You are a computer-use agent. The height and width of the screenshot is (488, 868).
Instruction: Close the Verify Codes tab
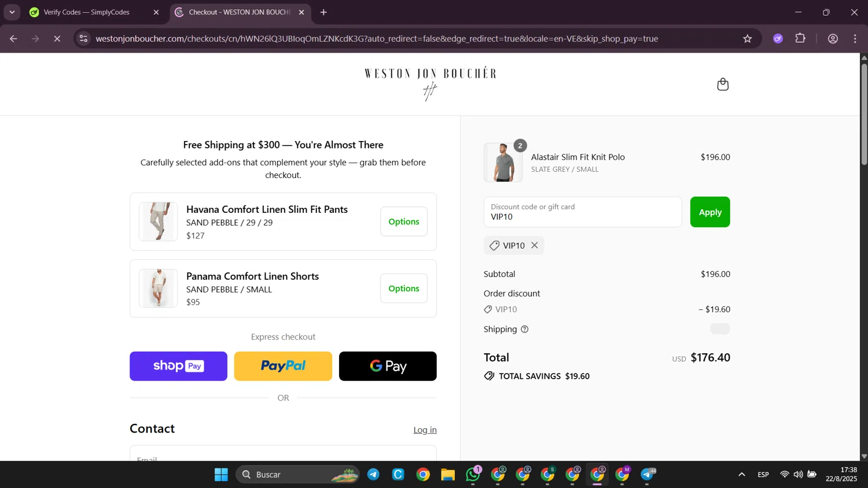pyautogui.click(x=156, y=12)
